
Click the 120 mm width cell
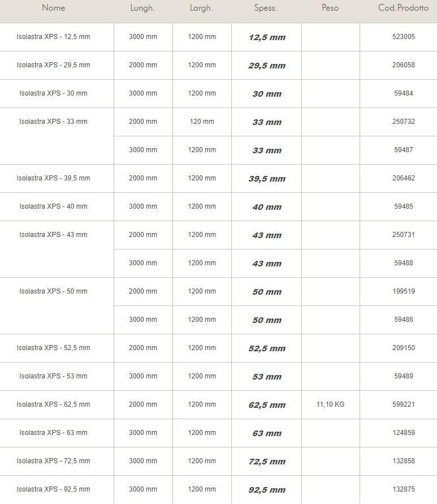[x=202, y=122]
